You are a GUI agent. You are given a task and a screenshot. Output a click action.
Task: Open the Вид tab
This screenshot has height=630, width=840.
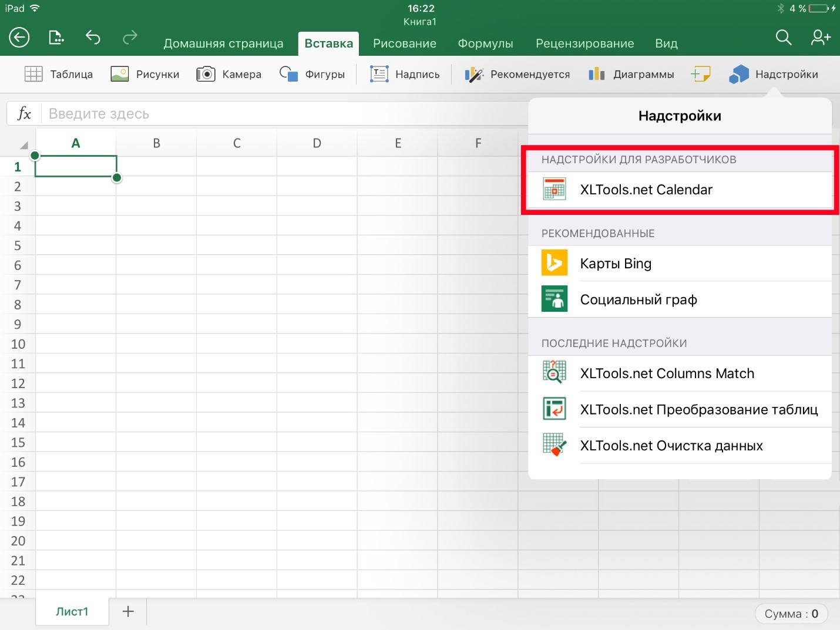[x=666, y=43]
